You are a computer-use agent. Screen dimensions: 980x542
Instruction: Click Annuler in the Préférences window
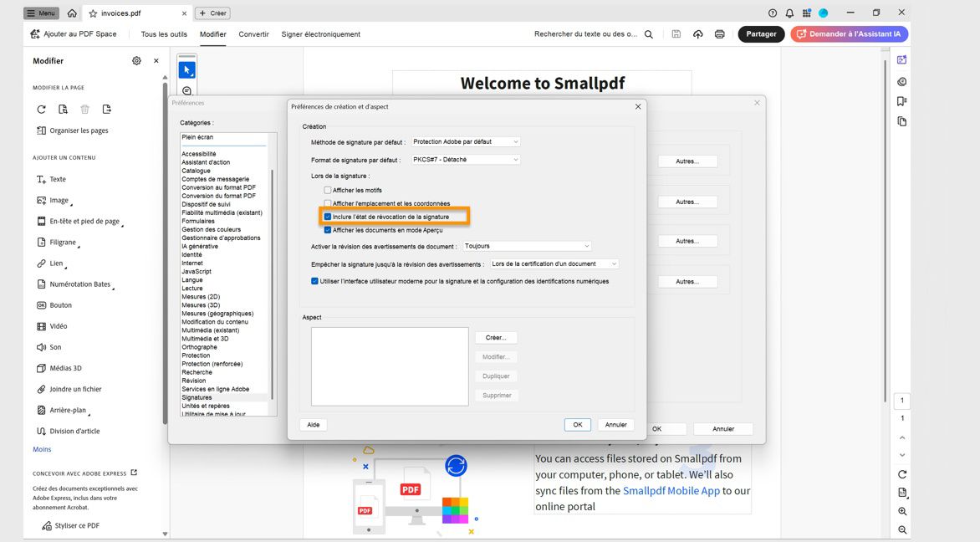pos(723,429)
